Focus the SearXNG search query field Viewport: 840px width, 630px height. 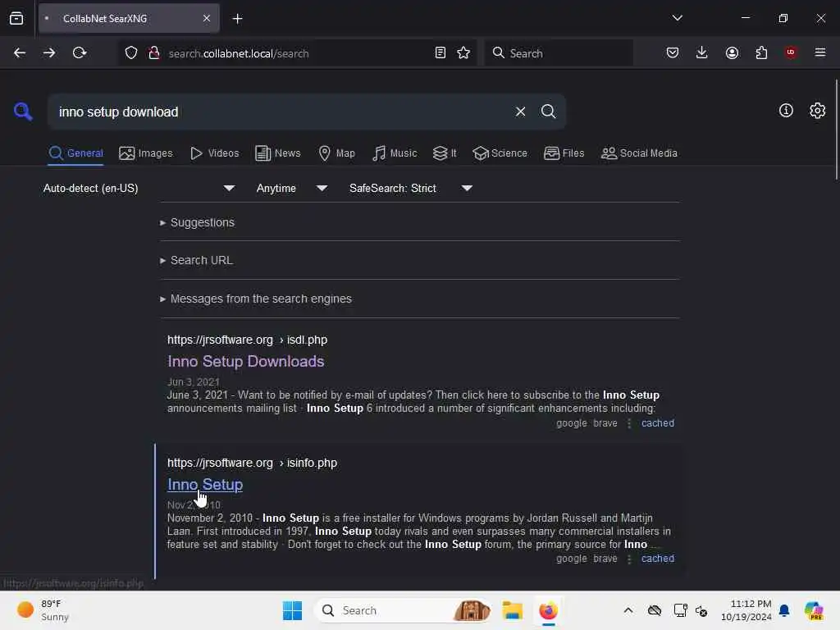(279, 112)
